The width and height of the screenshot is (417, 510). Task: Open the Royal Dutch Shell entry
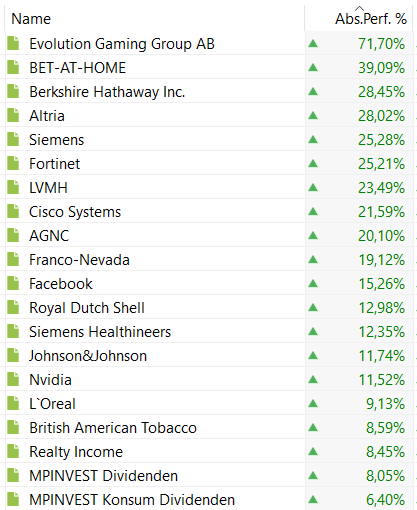point(87,308)
